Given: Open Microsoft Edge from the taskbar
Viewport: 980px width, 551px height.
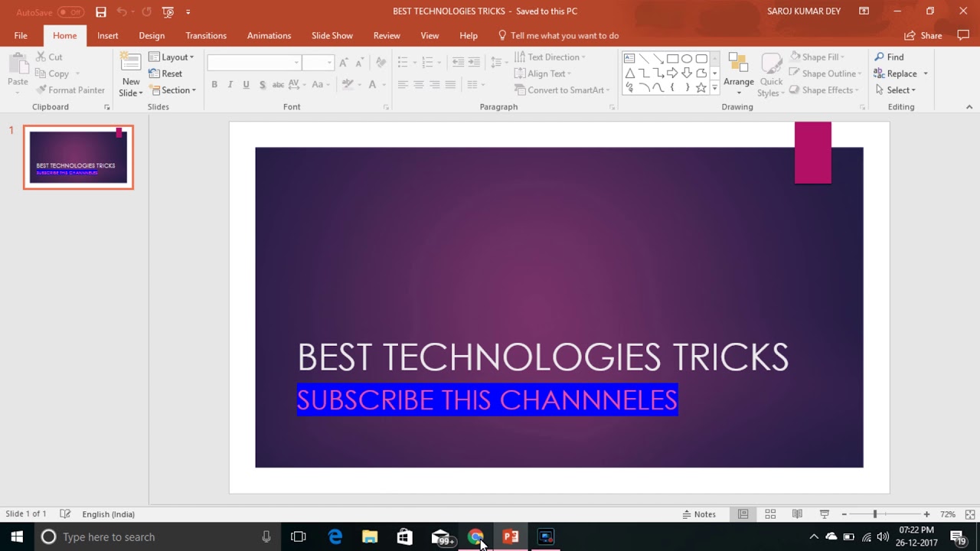Looking at the screenshot, I should [x=335, y=537].
